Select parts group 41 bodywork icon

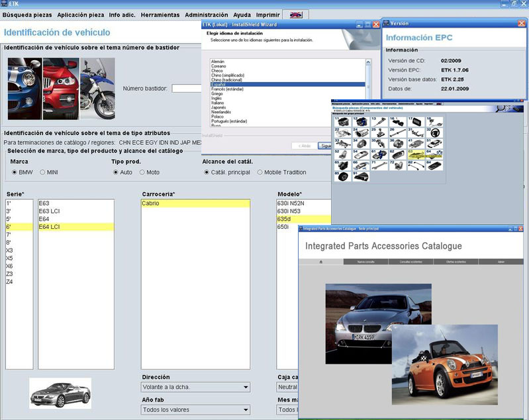416,144
